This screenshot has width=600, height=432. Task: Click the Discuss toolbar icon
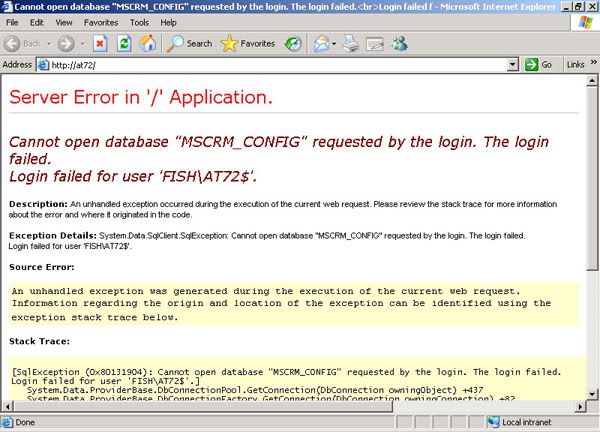pos(375,44)
